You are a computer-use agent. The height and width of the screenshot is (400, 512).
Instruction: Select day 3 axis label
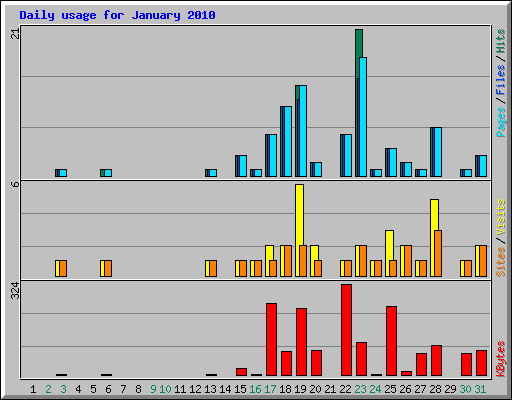point(63,389)
